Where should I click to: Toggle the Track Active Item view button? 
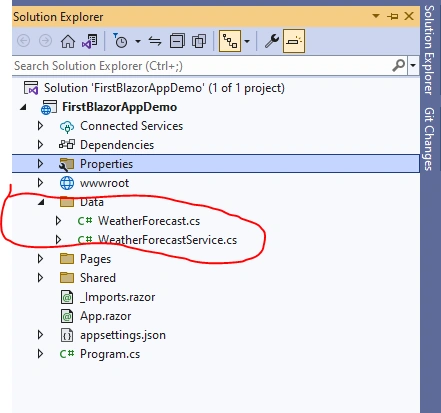(230, 41)
